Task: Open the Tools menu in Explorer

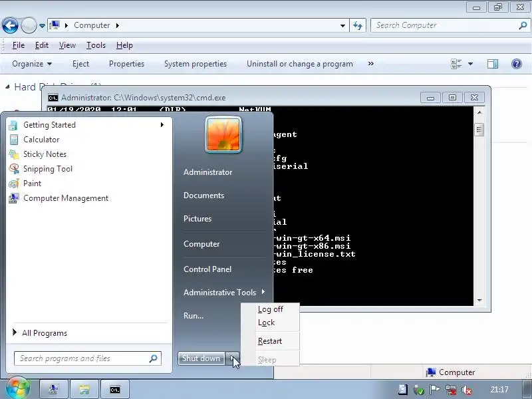Action: (x=96, y=45)
